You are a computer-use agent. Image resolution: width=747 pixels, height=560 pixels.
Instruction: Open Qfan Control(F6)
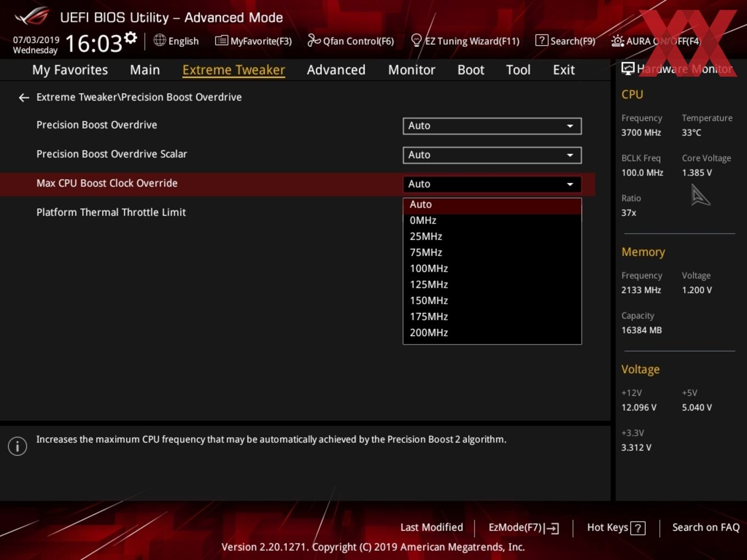tap(350, 41)
